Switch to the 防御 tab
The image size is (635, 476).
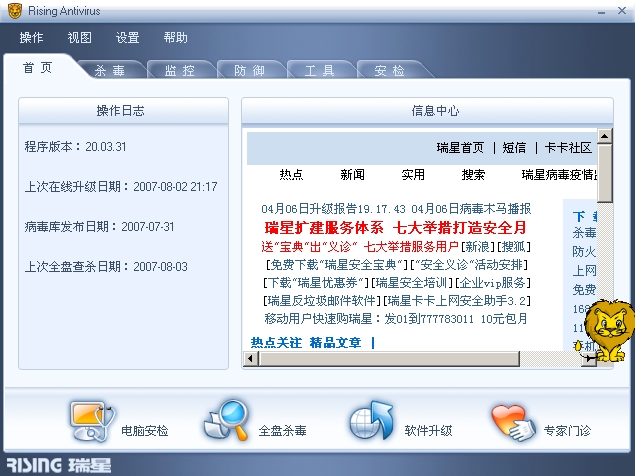click(249, 70)
